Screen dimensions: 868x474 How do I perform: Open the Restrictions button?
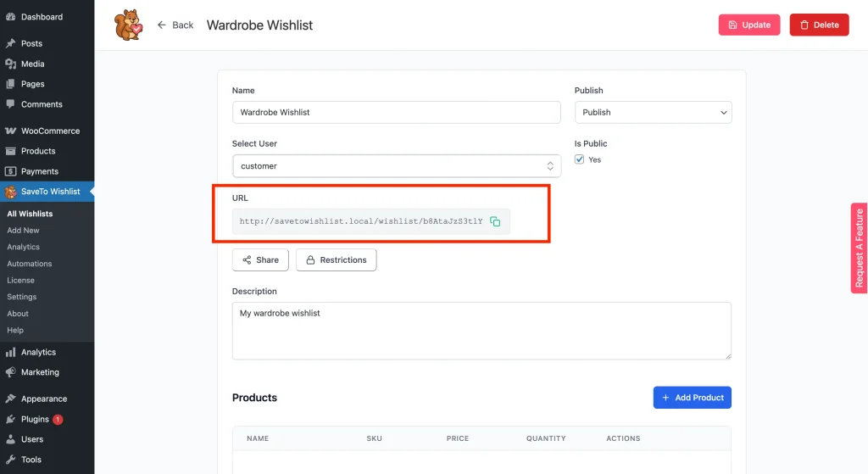point(336,259)
